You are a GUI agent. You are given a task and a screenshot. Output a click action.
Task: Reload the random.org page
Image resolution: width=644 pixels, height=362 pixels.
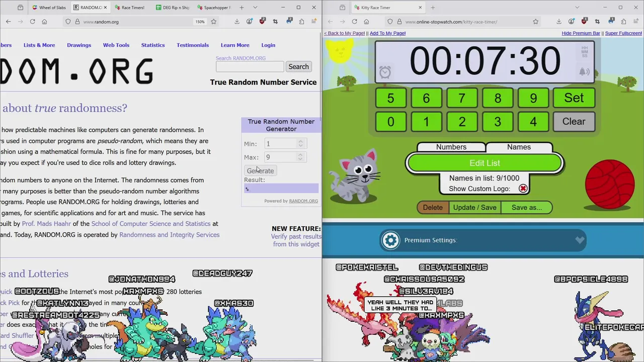pyautogui.click(x=32, y=22)
